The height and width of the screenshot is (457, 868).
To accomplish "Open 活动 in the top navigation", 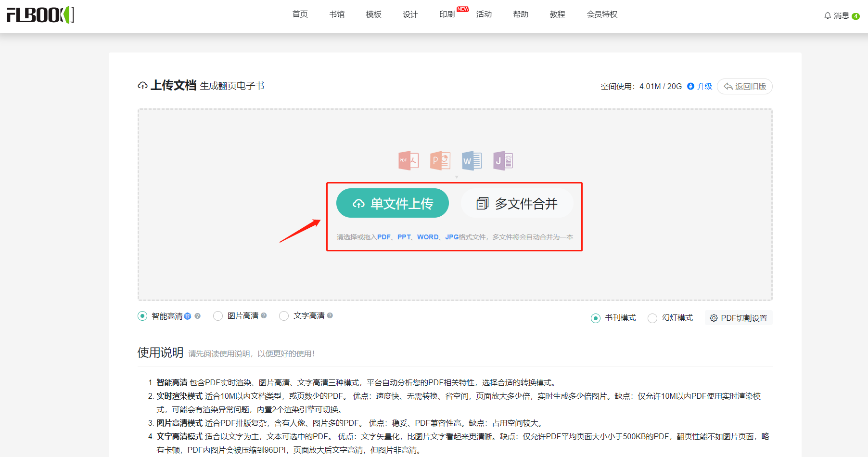I will (x=484, y=14).
